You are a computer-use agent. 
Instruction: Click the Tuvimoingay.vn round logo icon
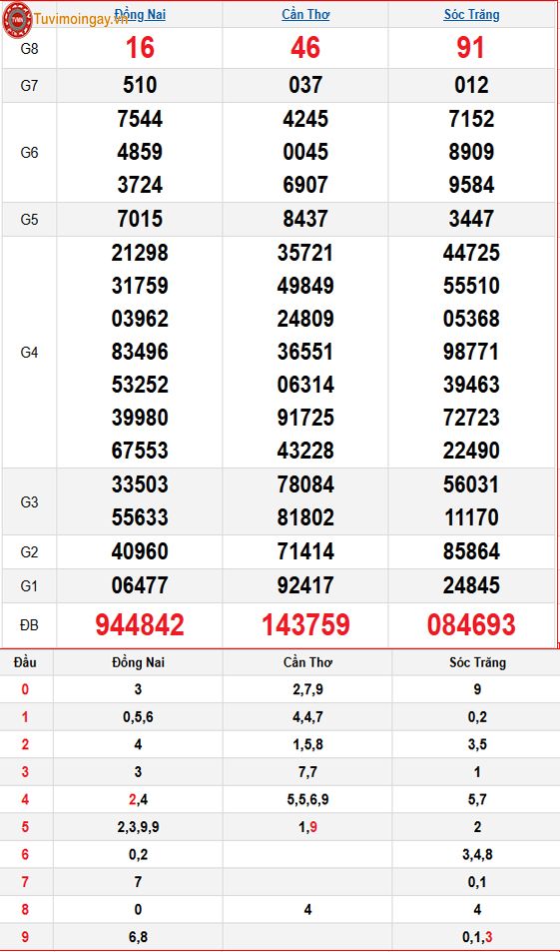[x=17, y=19]
